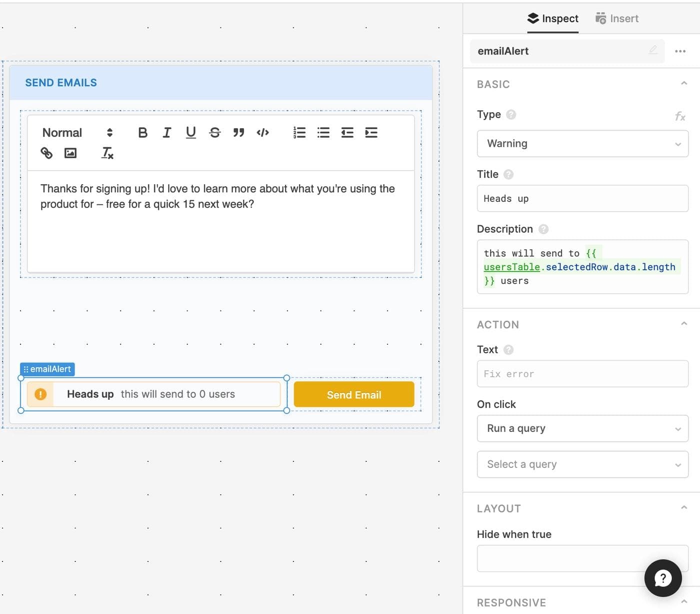700x614 pixels.
Task: Insert an image into the editor
Action: 70,153
